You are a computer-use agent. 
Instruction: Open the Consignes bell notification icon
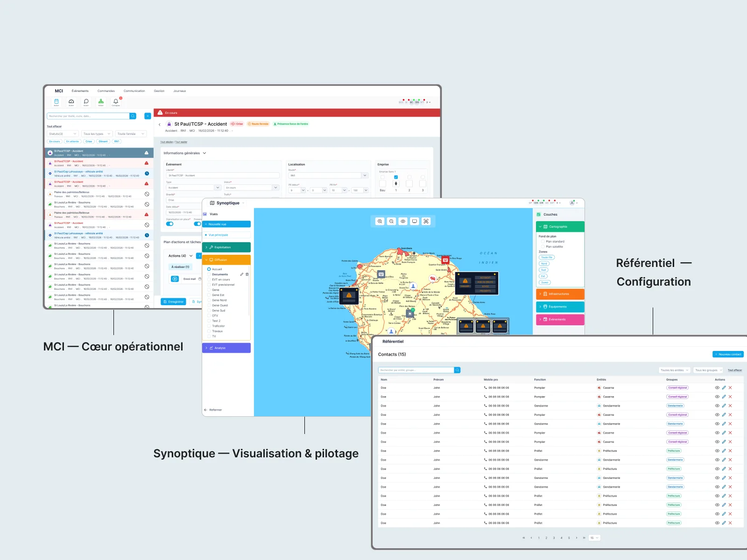point(116,101)
